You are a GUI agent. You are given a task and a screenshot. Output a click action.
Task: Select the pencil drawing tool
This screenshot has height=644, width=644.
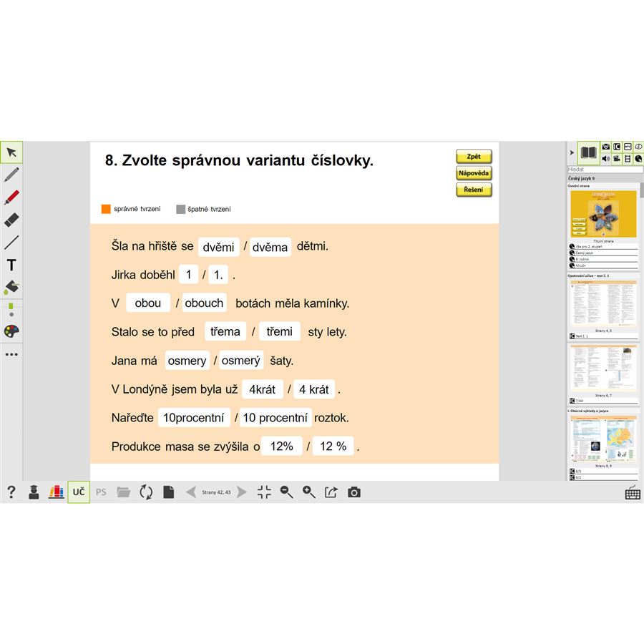click(11, 175)
